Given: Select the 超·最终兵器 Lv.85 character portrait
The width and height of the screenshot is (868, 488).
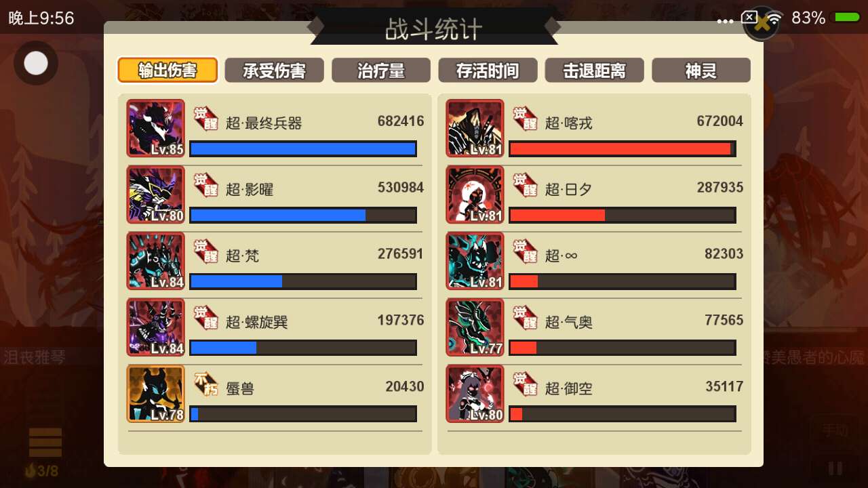Looking at the screenshot, I should pos(155,128).
